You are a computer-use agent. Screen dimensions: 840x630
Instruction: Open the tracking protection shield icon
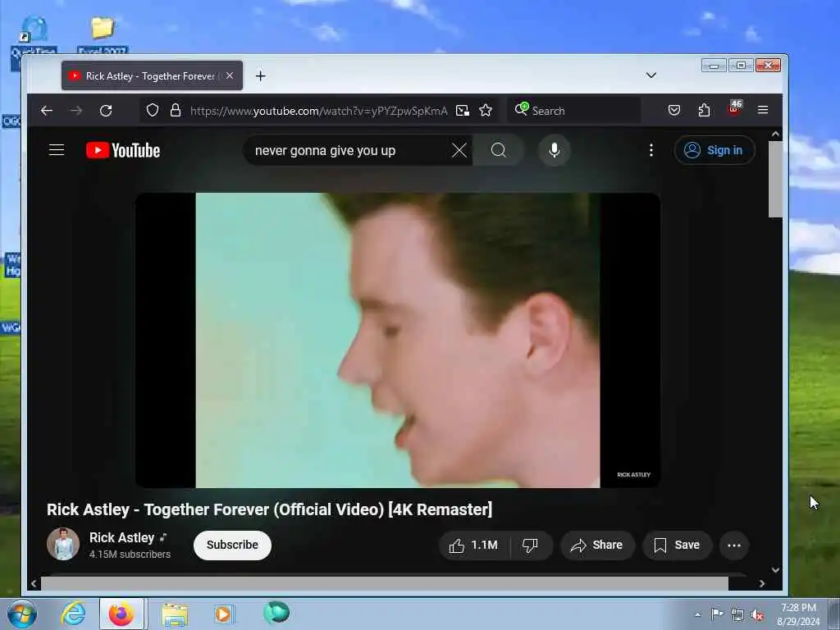point(153,111)
